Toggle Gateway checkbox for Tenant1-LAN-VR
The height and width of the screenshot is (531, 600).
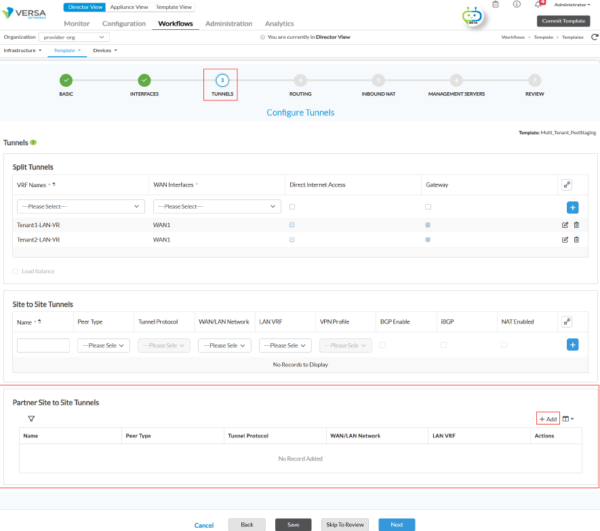428,225
